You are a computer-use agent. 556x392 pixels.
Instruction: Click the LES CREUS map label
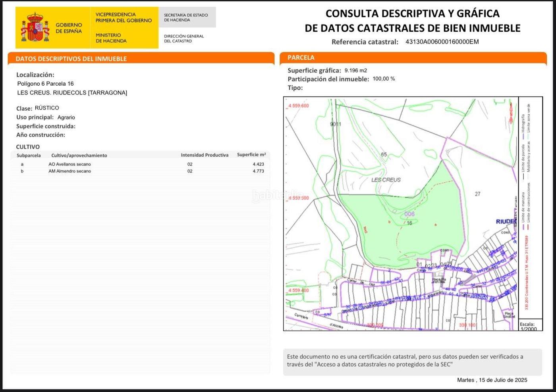(386, 180)
